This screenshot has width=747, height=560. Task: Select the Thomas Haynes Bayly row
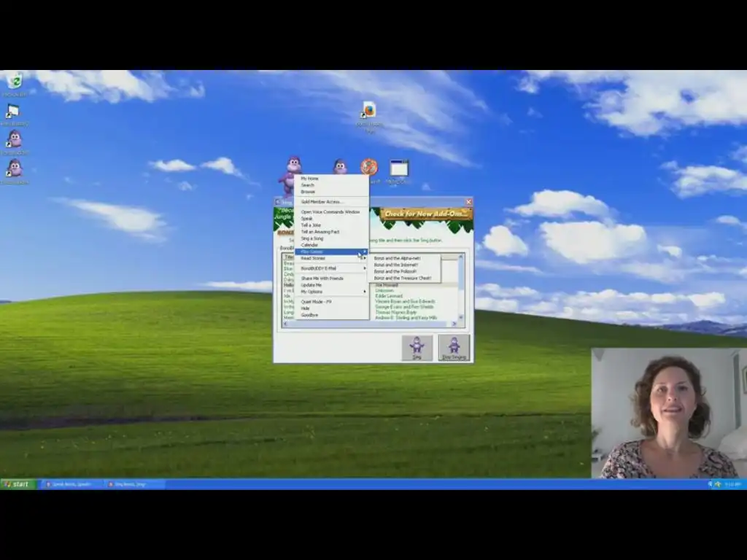(395, 312)
